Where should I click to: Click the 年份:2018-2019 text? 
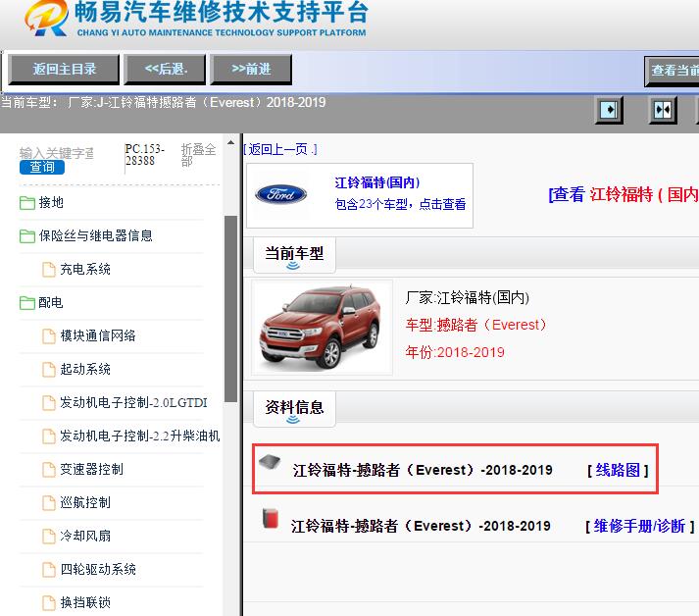point(455,352)
